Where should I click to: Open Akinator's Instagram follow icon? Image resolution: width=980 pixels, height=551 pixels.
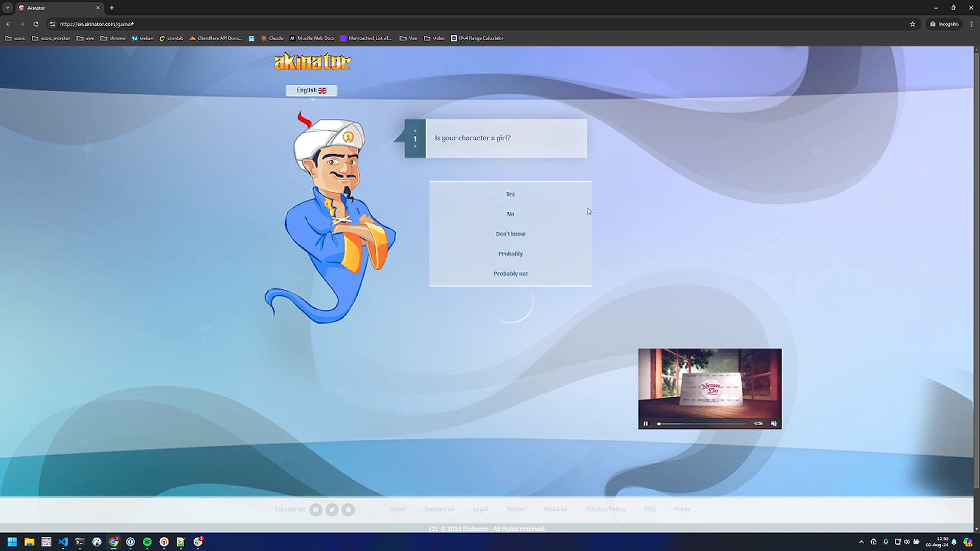click(x=348, y=509)
